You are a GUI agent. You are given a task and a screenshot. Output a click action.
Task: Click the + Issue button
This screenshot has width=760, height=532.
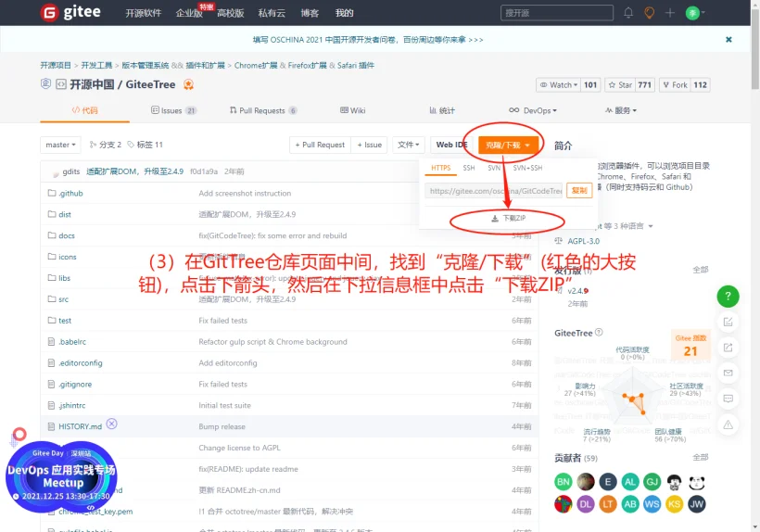click(x=369, y=145)
